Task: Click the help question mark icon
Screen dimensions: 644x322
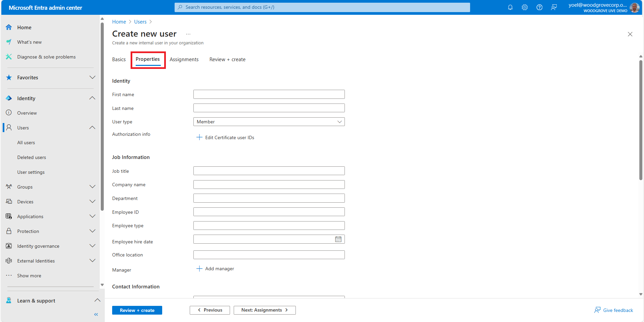Action: click(x=539, y=7)
